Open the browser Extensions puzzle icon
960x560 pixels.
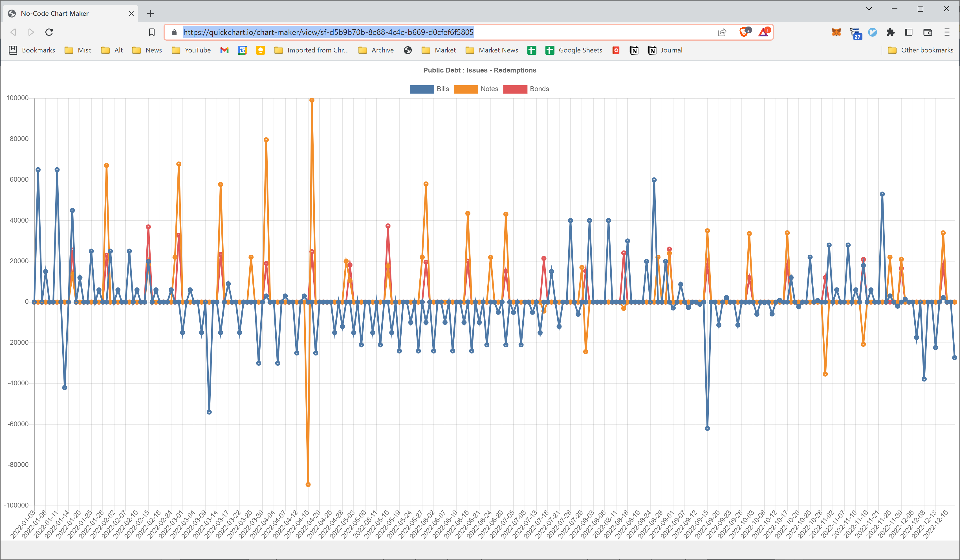pyautogui.click(x=891, y=32)
